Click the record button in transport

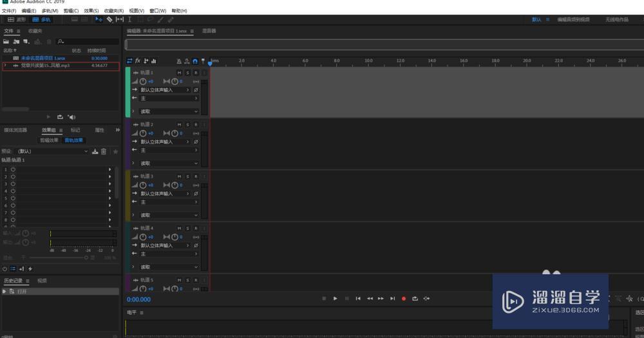point(404,299)
